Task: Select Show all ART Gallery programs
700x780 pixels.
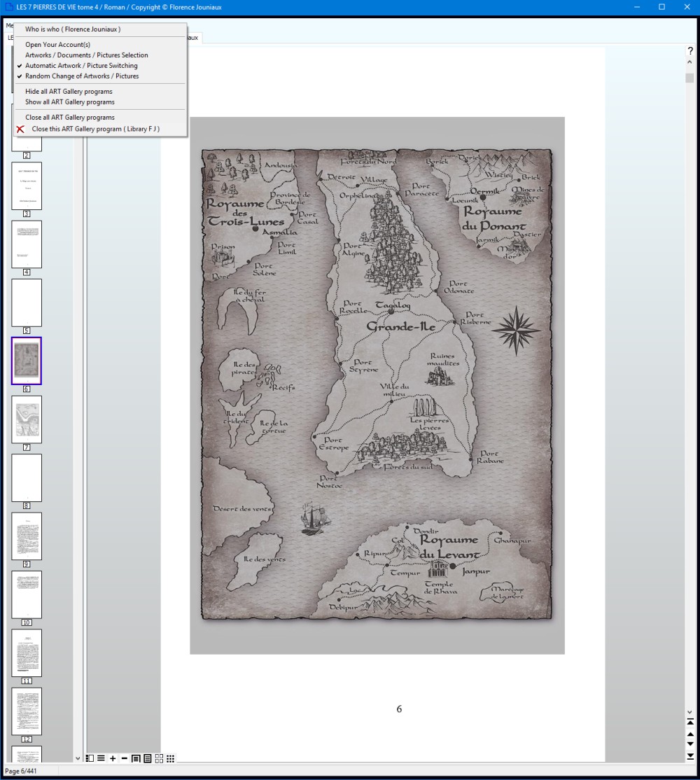Action: [69, 102]
